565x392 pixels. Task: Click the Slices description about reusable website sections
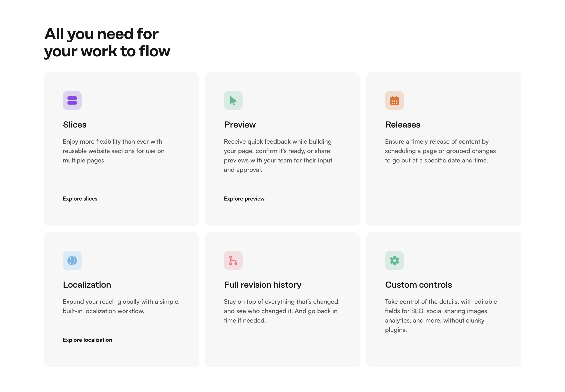click(x=113, y=151)
